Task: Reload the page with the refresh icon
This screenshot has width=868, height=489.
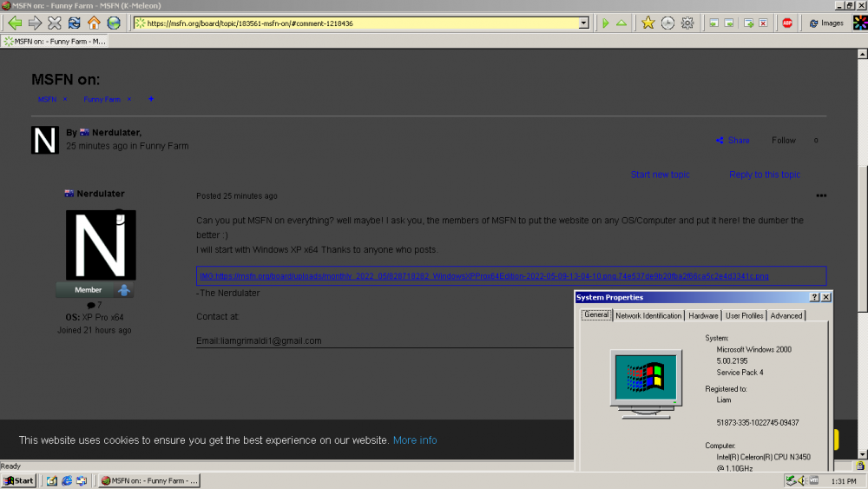Action: pyautogui.click(x=75, y=23)
